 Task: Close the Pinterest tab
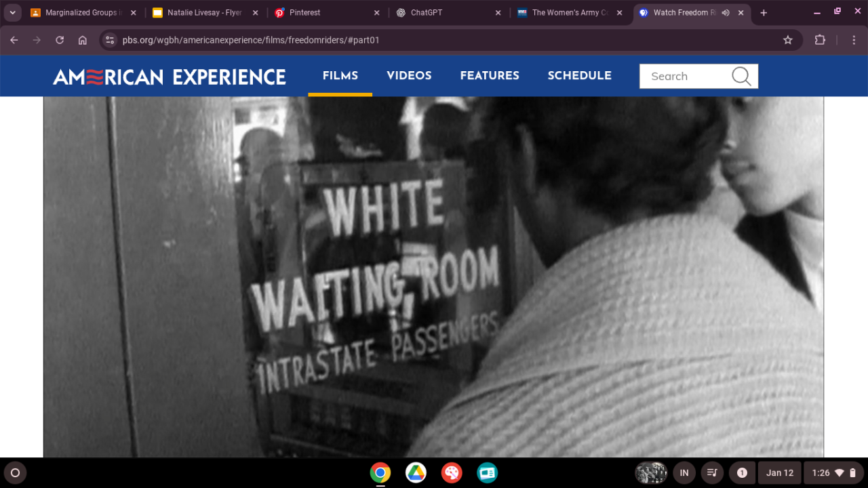[x=377, y=13]
